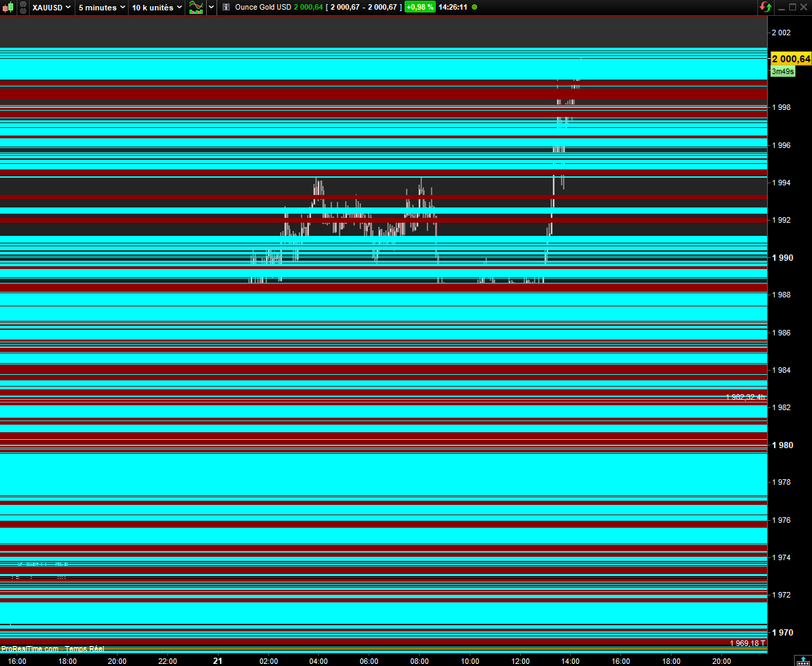
Task: Click the 06:00 time axis label
Action: [x=369, y=661]
